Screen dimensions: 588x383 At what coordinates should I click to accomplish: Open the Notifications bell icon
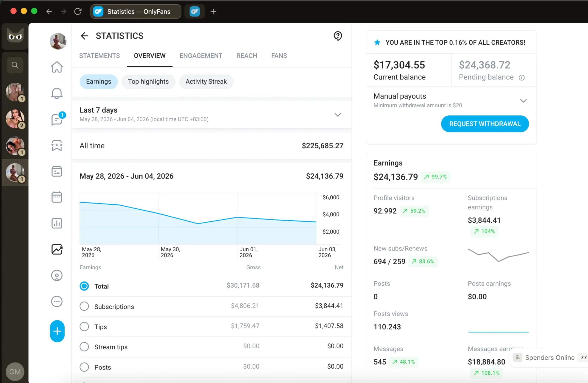(x=57, y=93)
